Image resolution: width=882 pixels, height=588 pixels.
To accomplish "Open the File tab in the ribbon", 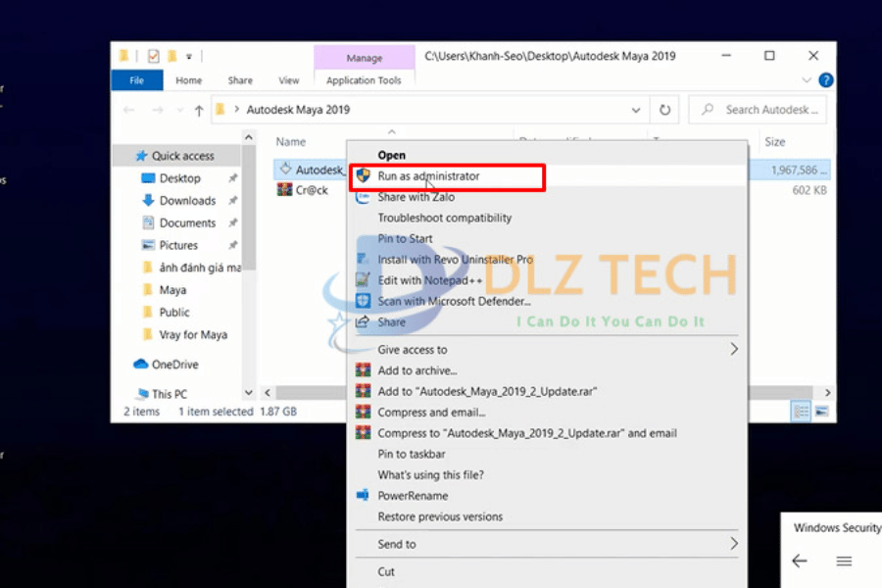I will coord(137,80).
